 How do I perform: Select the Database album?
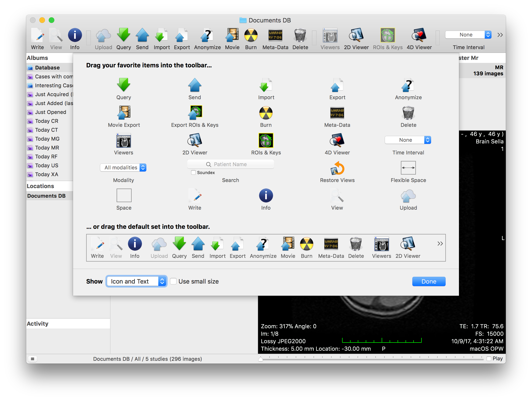pyautogui.click(x=50, y=68)
